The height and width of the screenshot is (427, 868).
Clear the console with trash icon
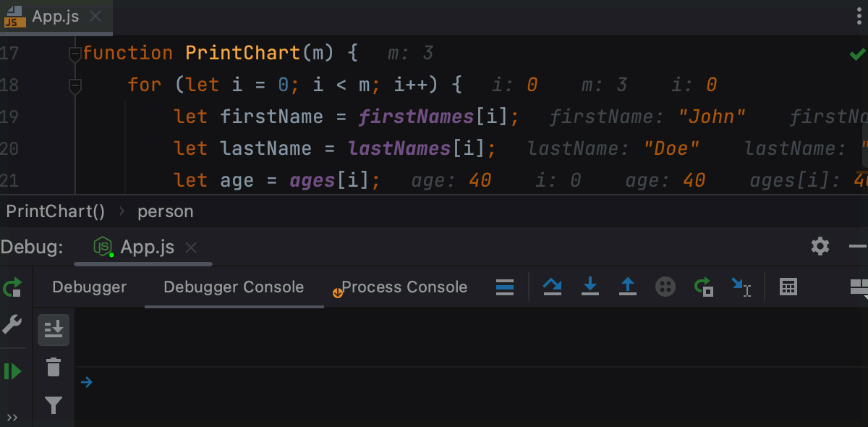pos(54,368)
